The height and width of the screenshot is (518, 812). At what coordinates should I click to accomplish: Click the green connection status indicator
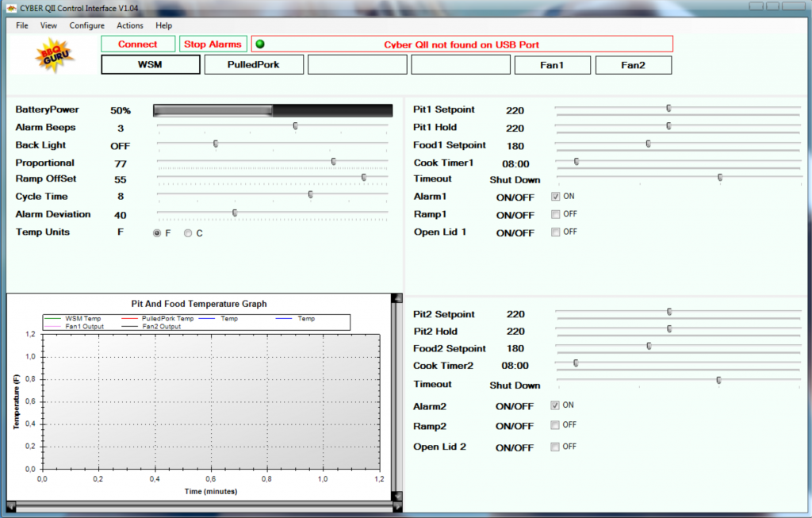[x=260, y=44]
